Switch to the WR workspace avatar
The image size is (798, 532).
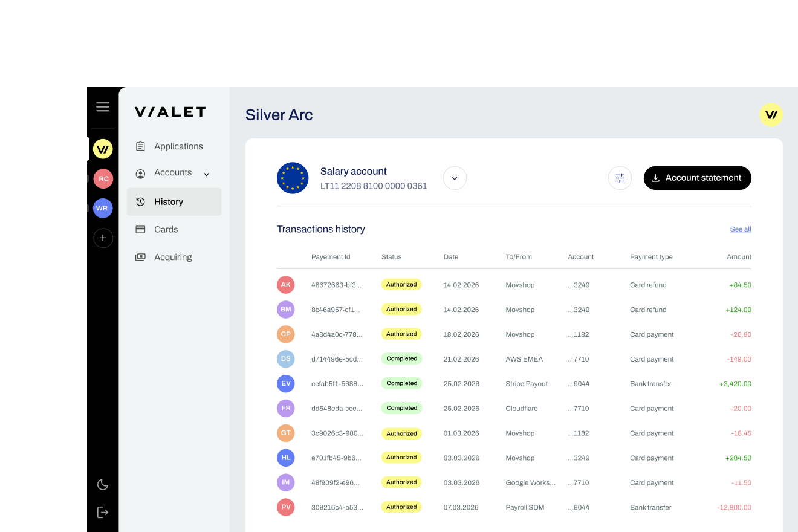point(103,208)
